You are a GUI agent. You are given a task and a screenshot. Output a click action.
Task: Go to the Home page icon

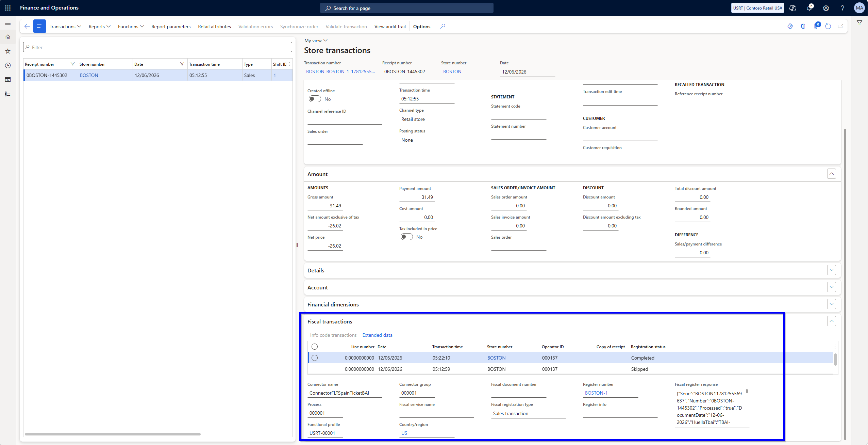click(x=8, y=37)
